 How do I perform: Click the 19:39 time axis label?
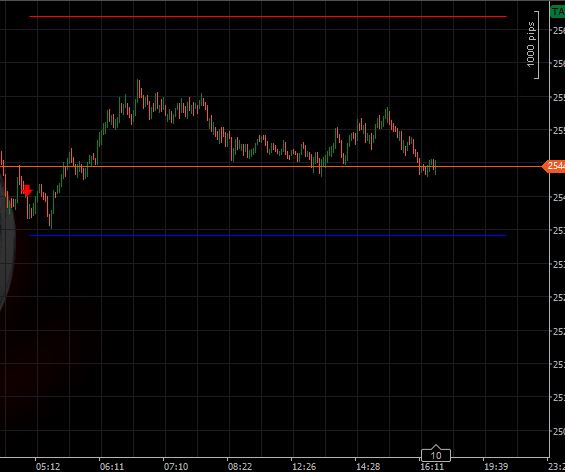pyautogui.click(x=496, y=467)
